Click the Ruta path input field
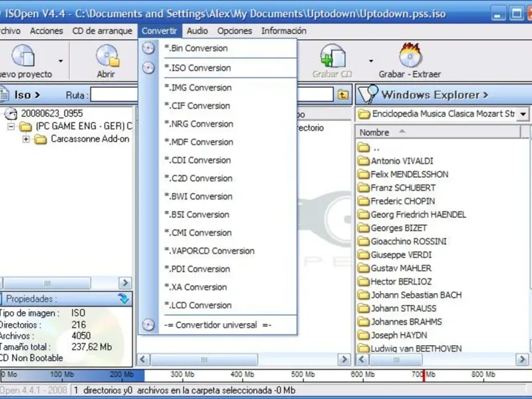The width and height of the screenshot is (532, 399). (211, 94)
